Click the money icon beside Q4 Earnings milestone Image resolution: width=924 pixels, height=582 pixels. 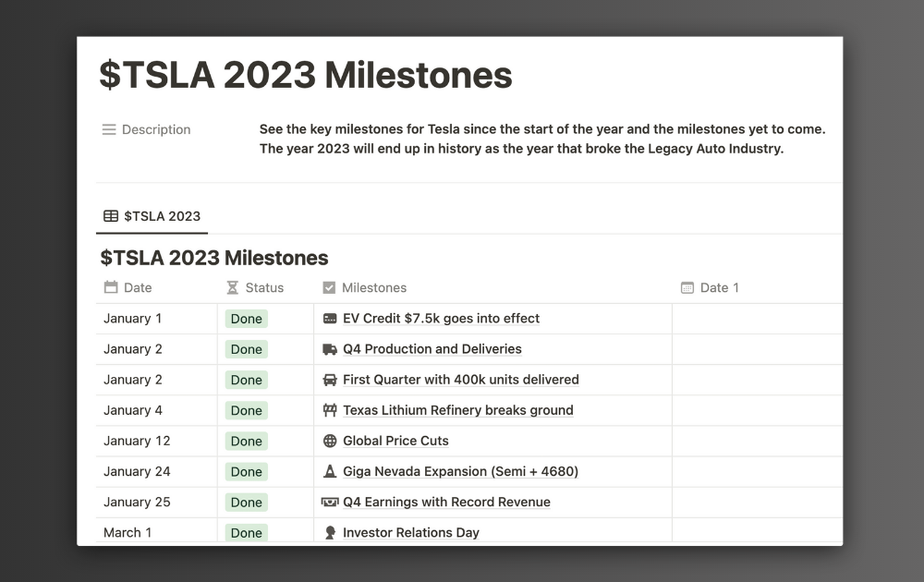click(x=329, y=502)
